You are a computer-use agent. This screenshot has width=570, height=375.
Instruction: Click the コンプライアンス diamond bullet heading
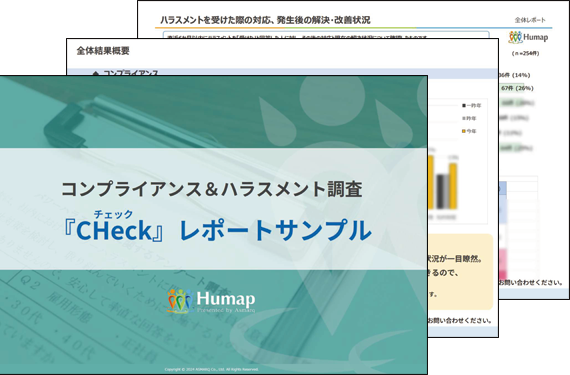(x=126, y=73)
